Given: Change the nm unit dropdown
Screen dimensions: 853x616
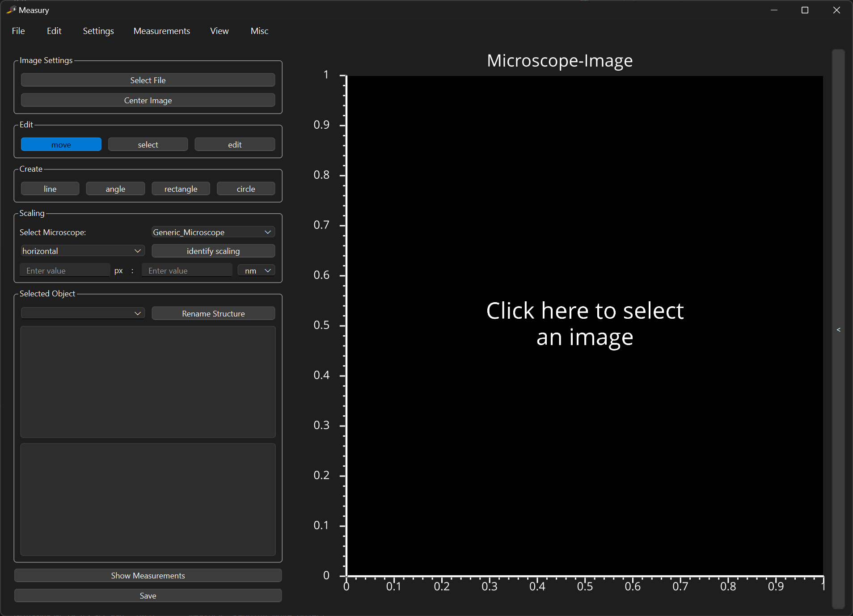Looking at the screenshot, I should [256, 270].
